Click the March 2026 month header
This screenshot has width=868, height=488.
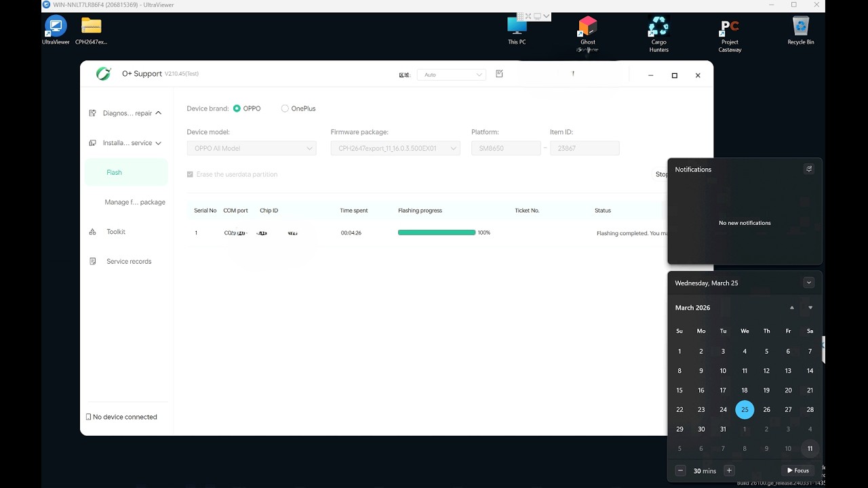point(692,308)
